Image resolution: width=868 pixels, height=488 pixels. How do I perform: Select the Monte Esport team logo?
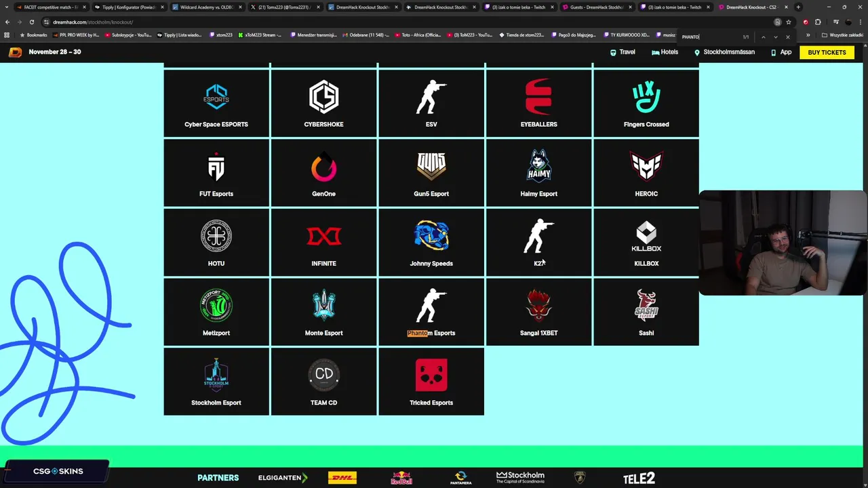[323, 306]
